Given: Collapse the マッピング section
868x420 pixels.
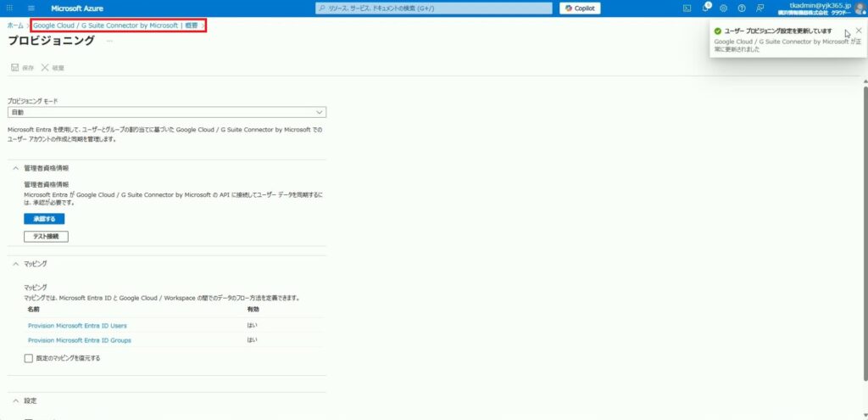Looking at the screenshot, I should coord(15,264).
